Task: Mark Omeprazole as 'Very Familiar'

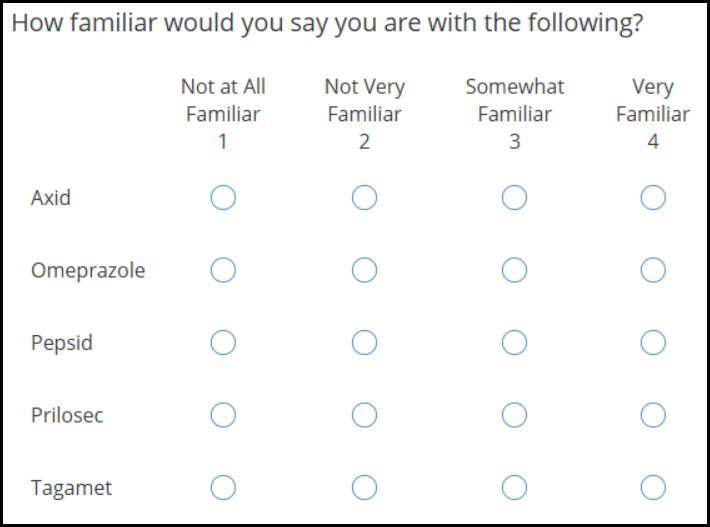Action: [x=653, y=270]
